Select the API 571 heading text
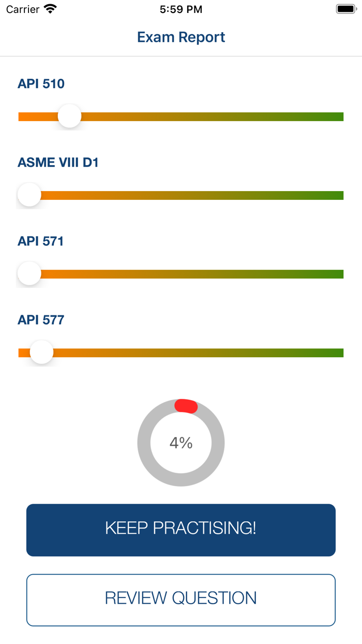Viewport: 362px width, 644px height. tap(40, 241)
